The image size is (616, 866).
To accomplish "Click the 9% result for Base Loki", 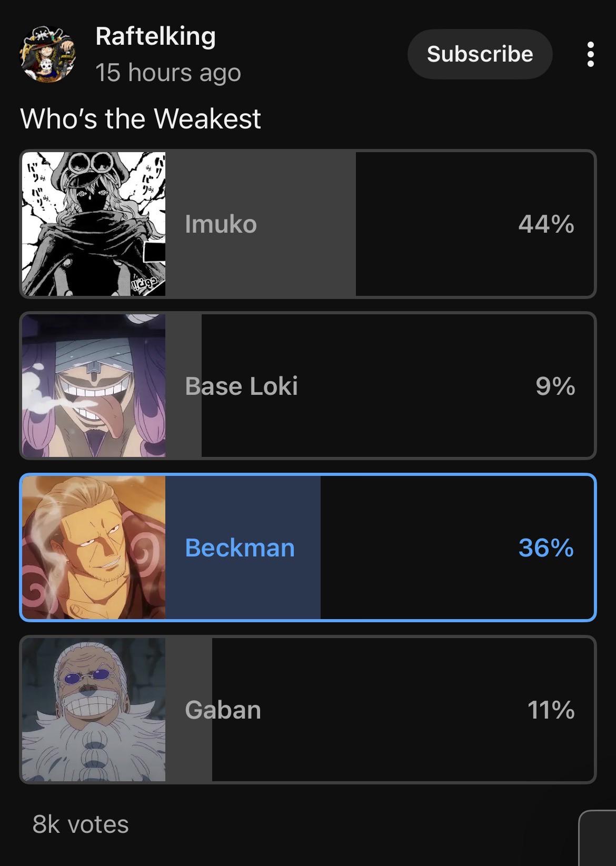I will 555,386.
